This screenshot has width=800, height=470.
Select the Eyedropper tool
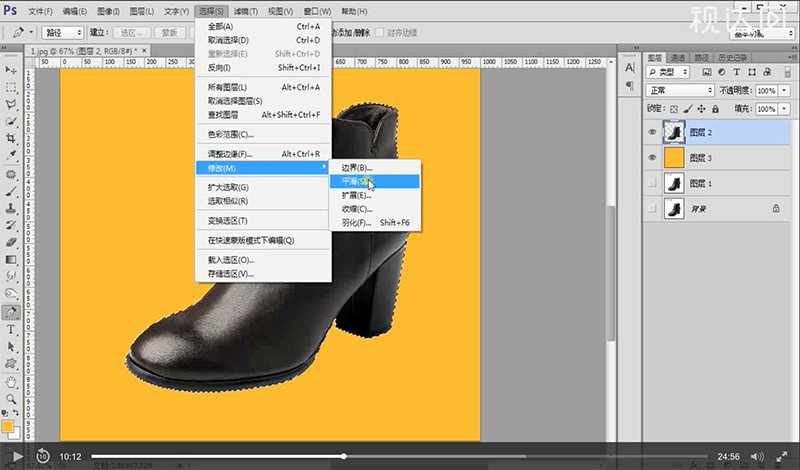click(11, 156)
